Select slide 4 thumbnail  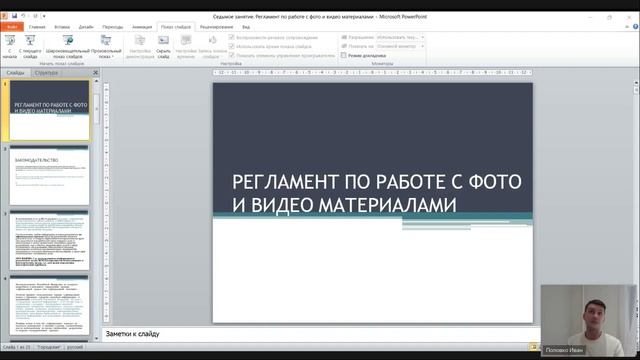49,305
